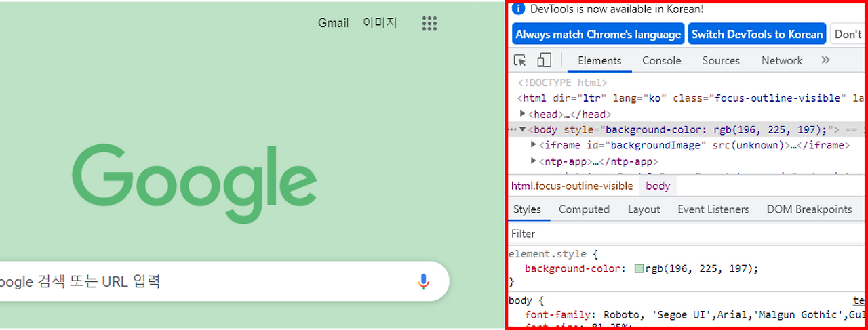868x330 pixels.
Task: Open the Google apps grid icon
Action: click(429, 24)
